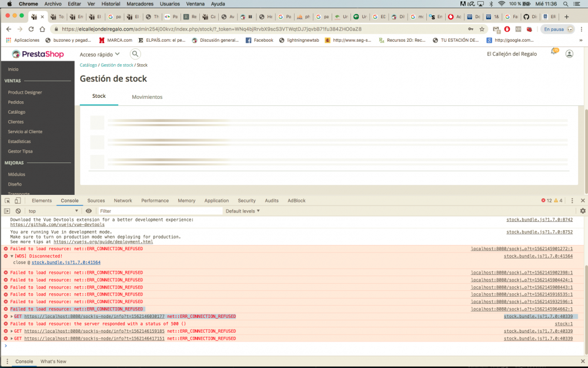The image size is (588, 368).
Task: Clear the console with the clear icon
Action: point(18,211)
